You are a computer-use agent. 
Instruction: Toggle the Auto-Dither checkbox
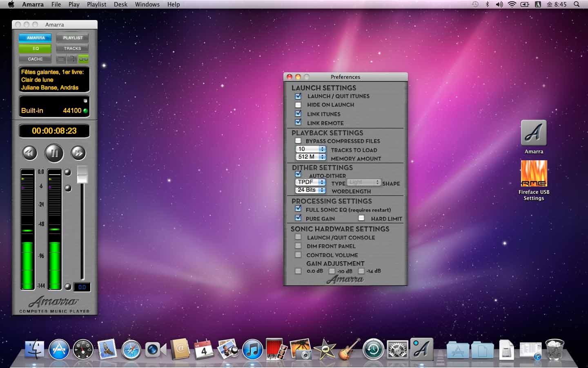298,174
